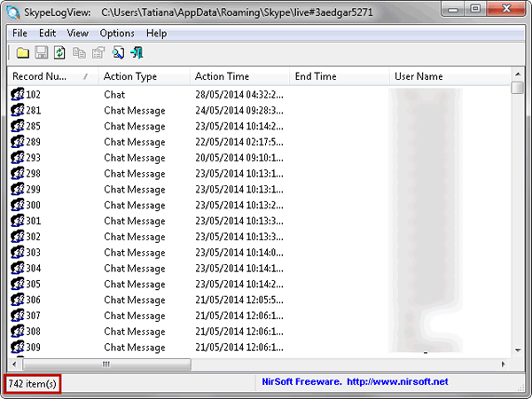Sort by the Action Type column header
This screenshot has width=532, height=399.
[145, 76]
